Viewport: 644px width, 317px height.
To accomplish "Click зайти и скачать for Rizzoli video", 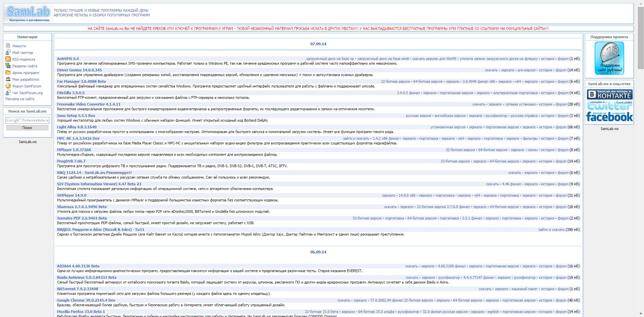I will (x=551, y=230).
